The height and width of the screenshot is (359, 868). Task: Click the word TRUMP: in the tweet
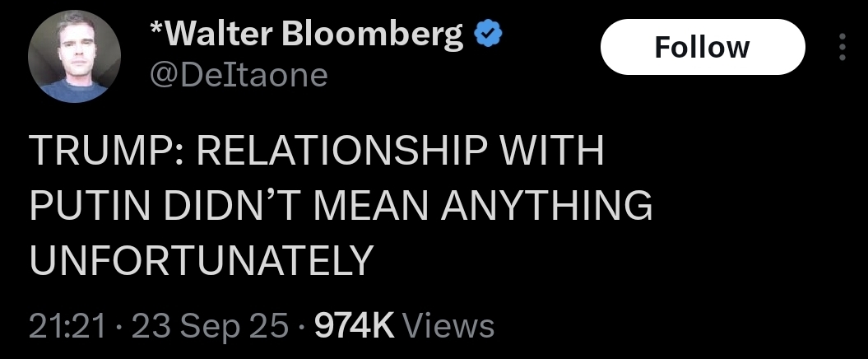[x=108, y=152]
